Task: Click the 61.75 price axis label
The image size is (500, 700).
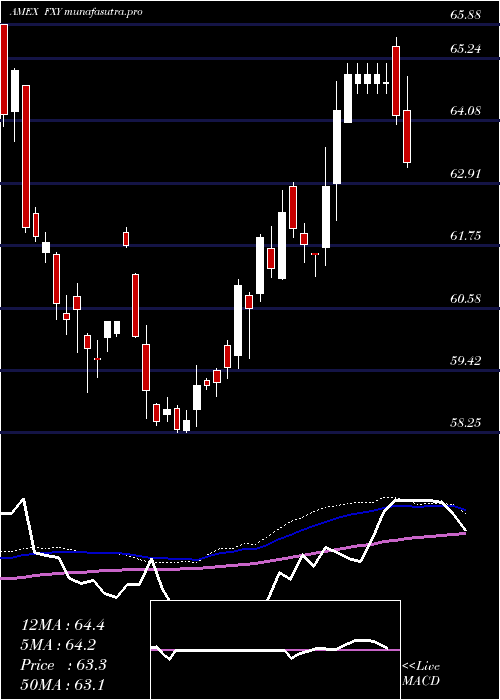Action: [465, 236]
